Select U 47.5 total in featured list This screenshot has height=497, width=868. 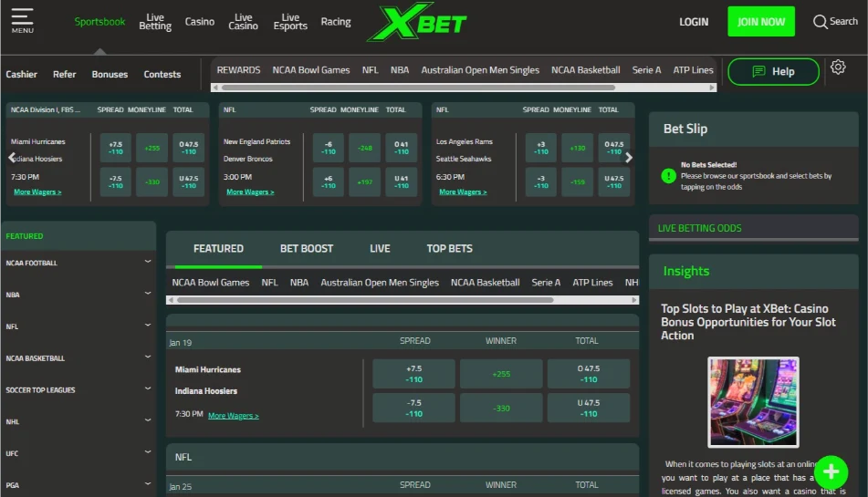pos(589,408)
